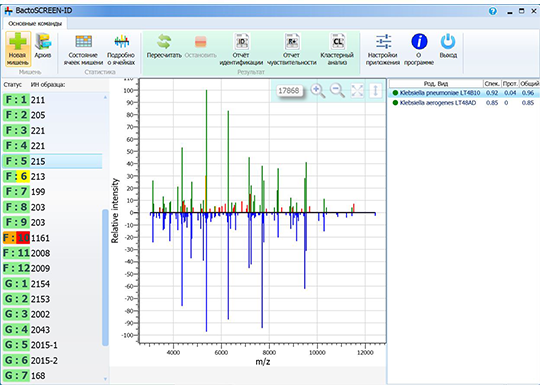Select sample row G : 3 2002
Image resolution: width=540 pixels, height=388 pixels.
(x=52, y=314)
